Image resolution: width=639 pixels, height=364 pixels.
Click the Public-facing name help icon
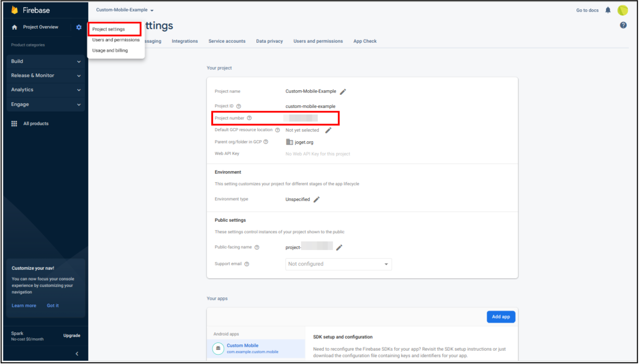point(257,247)
